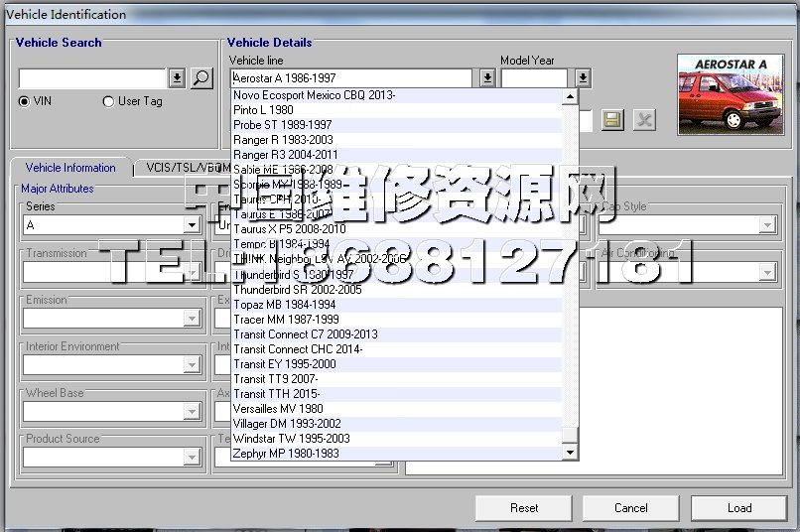The height and width of the screenshot is (532, 800).
Task: Open the Vehicle Search dropdown arrow
Action: coord(177,78)
